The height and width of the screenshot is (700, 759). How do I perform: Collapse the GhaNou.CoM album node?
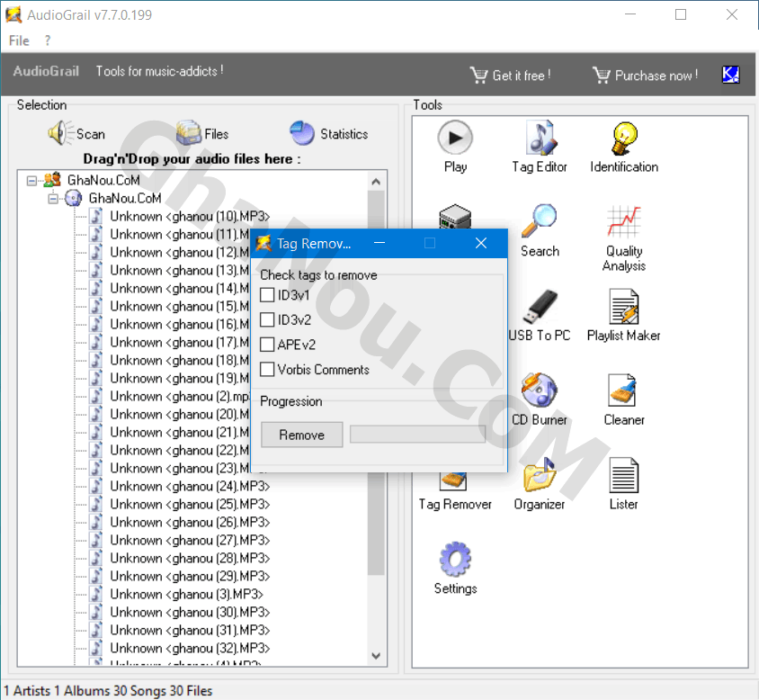(53, 199)
